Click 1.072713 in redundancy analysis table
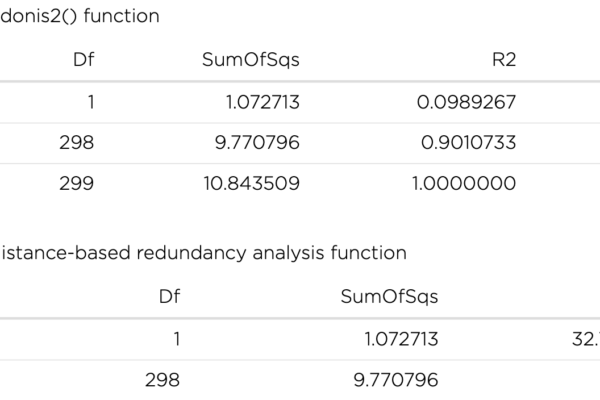Image resolution: width=600 pixels, height=400 pixels. pyautogui.click(x=401, y=339)
